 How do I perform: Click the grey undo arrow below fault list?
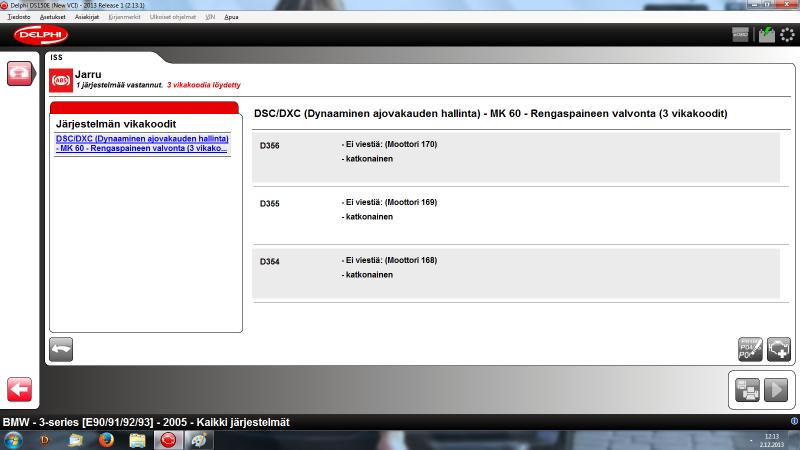(x=61, y=349)
